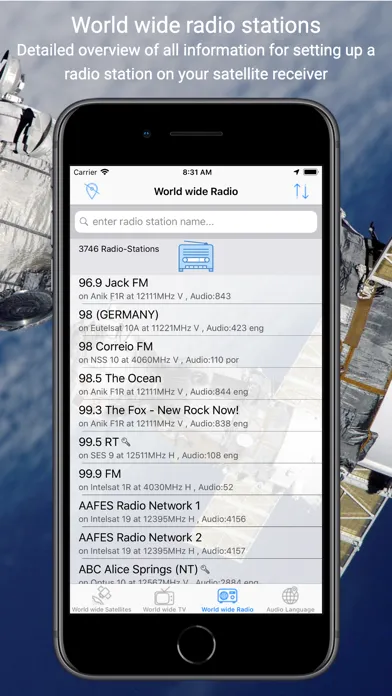The image size is (392, 696).
Task: Select the 99.9 FM station row
Action: point(196,479)
